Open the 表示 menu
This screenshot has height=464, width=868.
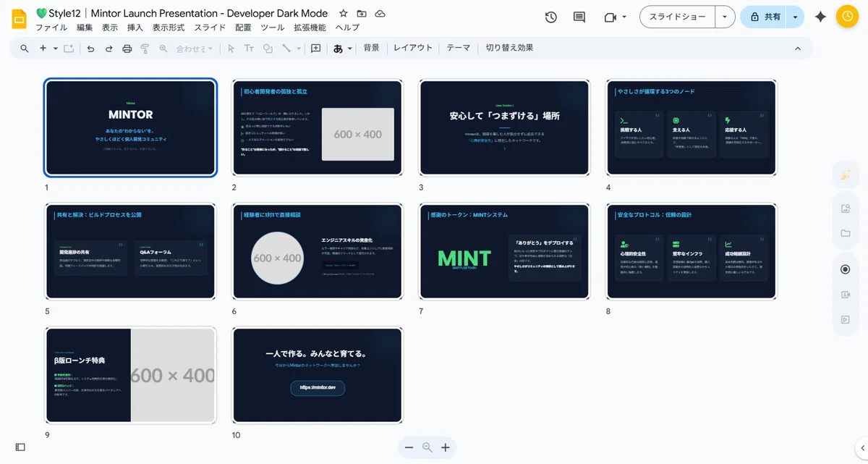pos(110,28)
